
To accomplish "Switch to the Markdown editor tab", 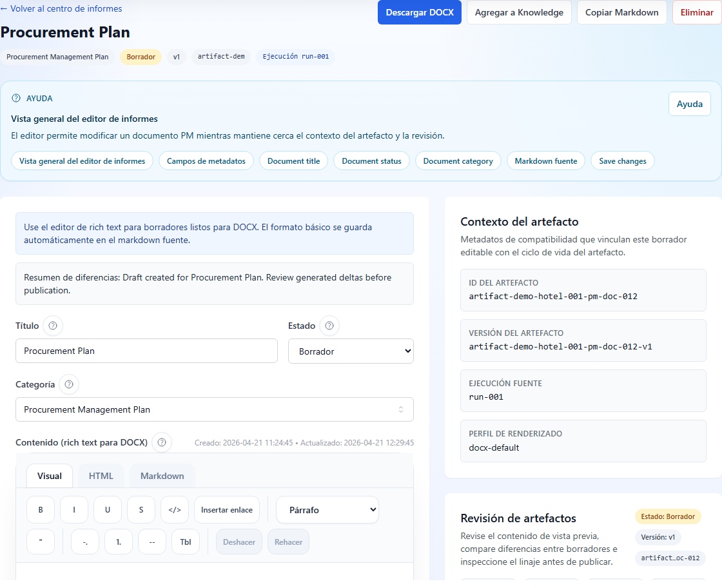I will coord(162,476).
